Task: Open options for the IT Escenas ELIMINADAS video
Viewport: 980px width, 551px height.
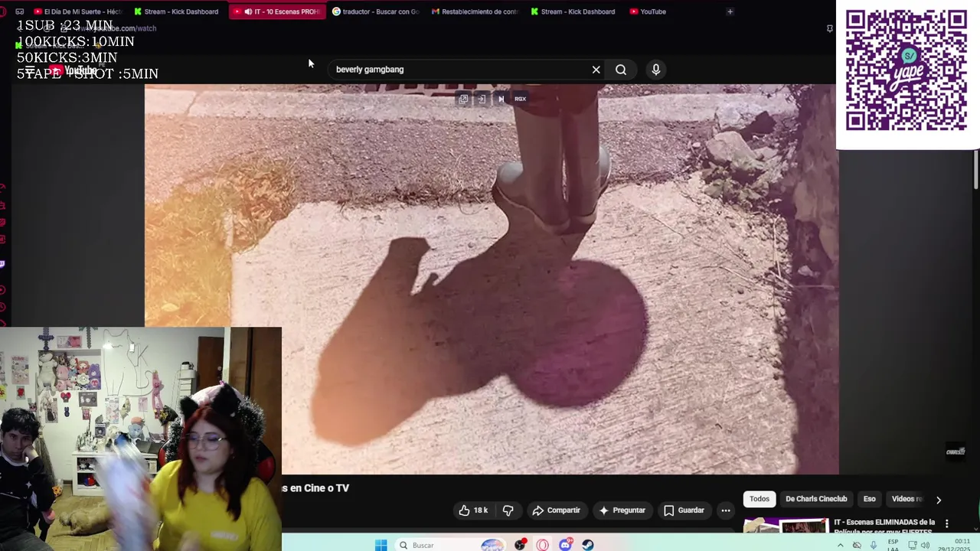Action: tap(947, 523)
